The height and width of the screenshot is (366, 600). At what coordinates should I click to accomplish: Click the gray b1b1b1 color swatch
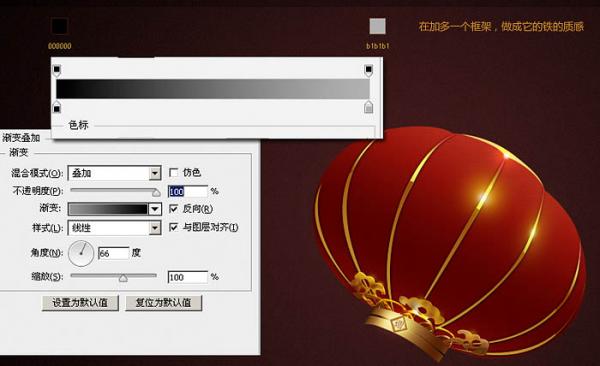(x=377, y=26)
